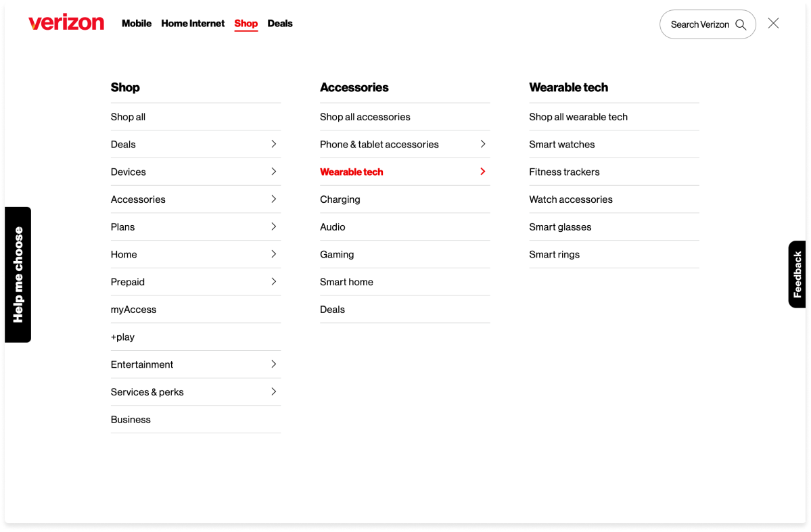The width and height of the screenshot is (811, 532).
Task: Select Home in the Shop column
Action: pos(124,254)
